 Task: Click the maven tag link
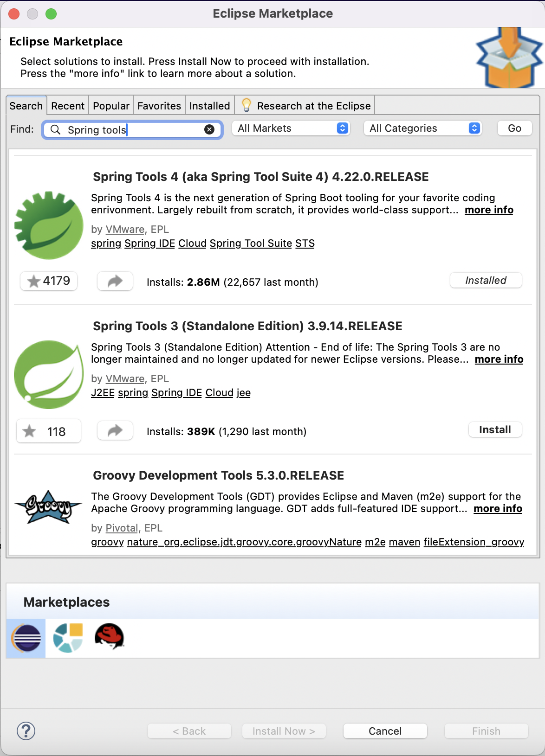click(x=404, y=542)
